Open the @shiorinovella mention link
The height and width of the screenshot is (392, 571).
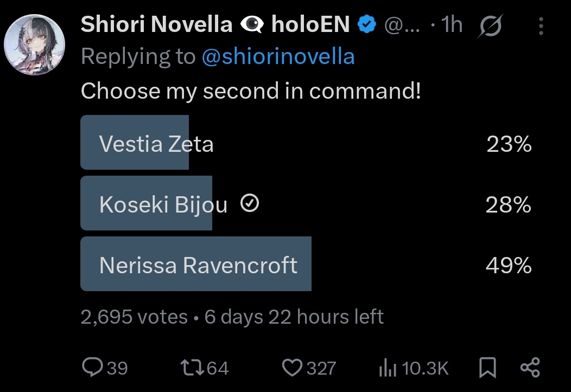click(x=277, y=56)
